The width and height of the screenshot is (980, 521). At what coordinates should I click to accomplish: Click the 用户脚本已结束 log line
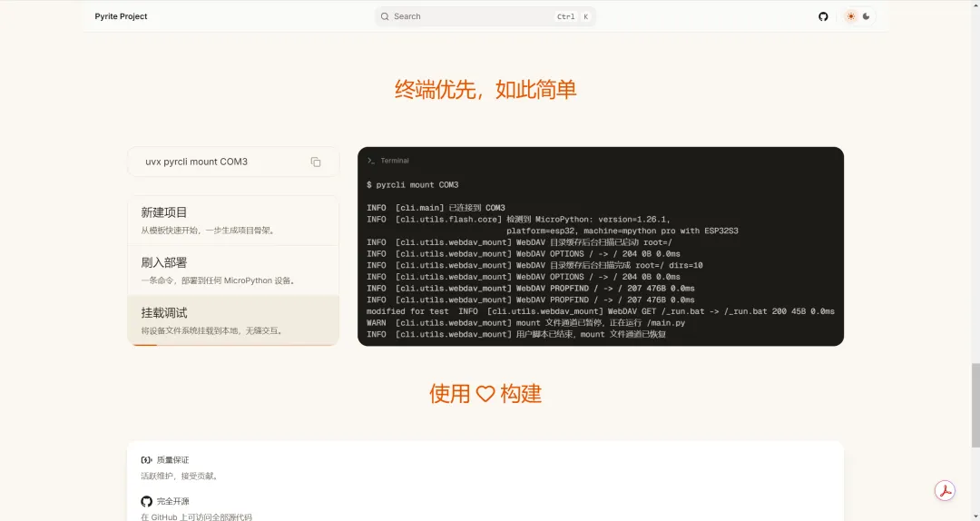(x=516, y=334)
